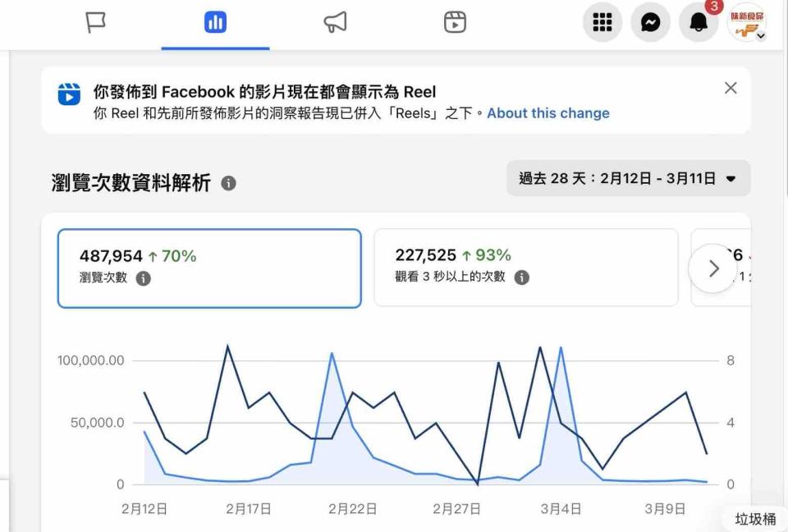Click the Reels icon in the banner
The image size is (788, 532).
coord(69,94)
